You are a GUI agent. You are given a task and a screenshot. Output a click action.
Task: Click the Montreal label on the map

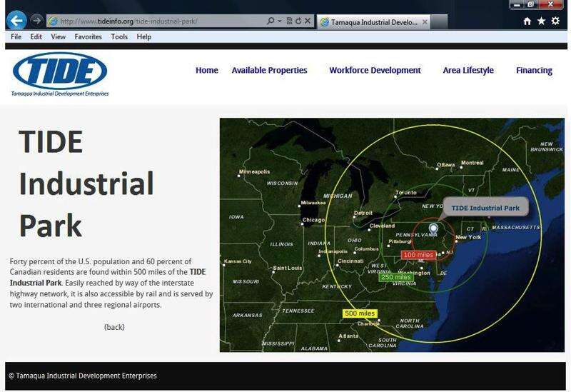click(473, 163)
